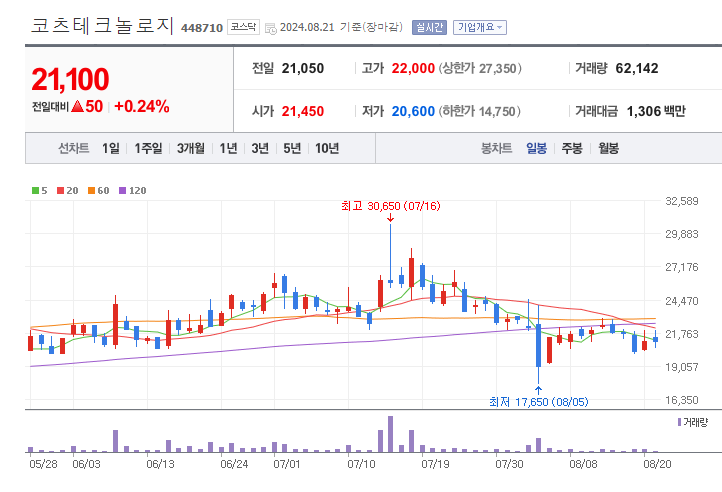Click the 실시간 button
The width and height of the screenshot is (722, 492).
click(x=429, y=28)
